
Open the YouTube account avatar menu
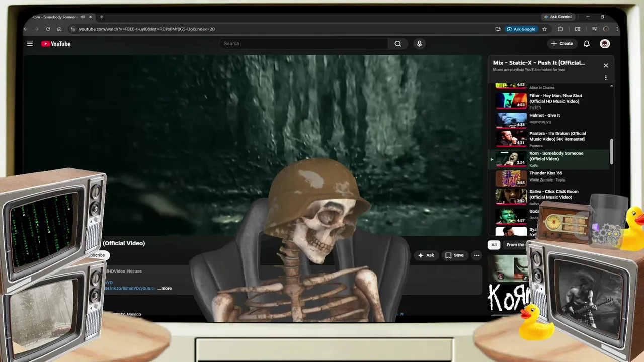(x=605, y=44)
